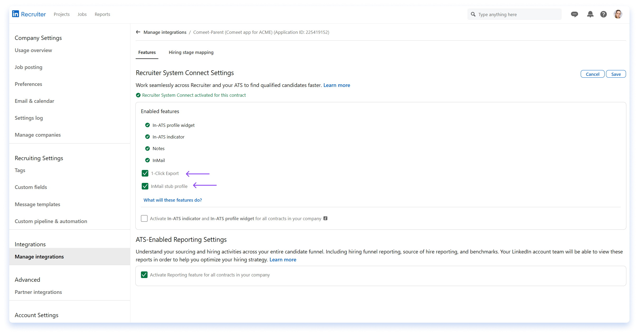Open Partner integrations under Advanced
Screen dimensions: 644x333
click(x=38, y=292)
